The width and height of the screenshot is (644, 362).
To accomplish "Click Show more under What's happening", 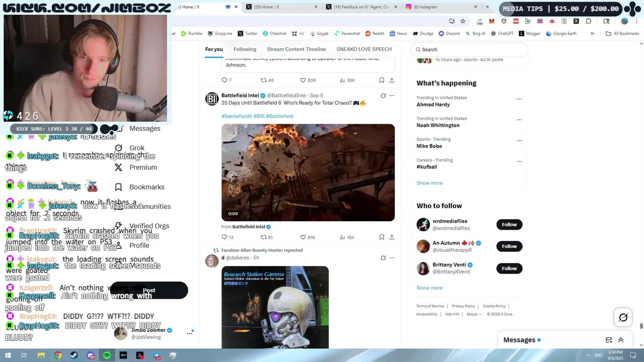I will [429, 183].
